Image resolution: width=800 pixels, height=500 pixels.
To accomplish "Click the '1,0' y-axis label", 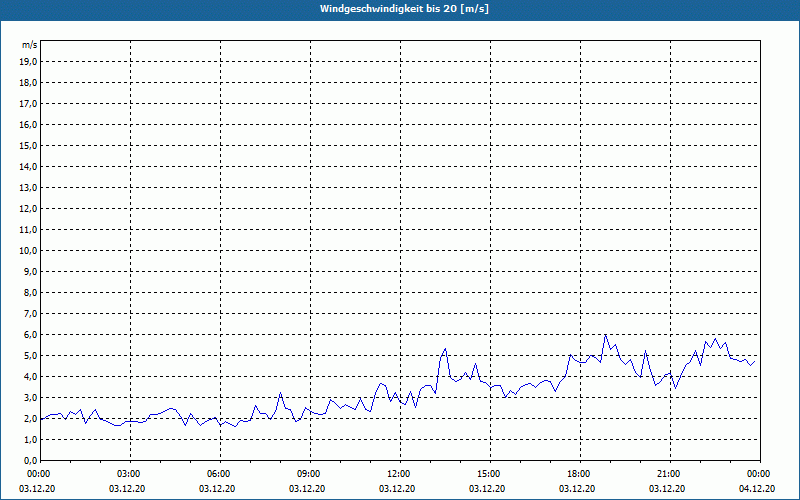I will click(31, 439).
